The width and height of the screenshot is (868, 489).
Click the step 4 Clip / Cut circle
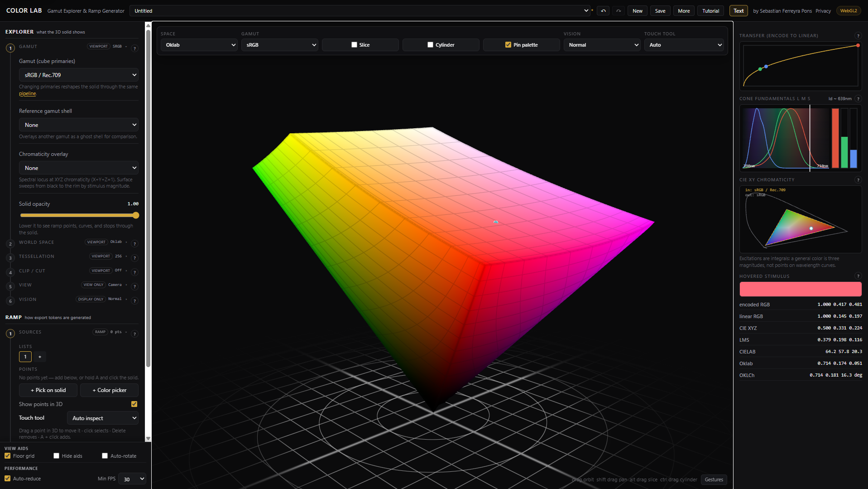pos(10,272)
